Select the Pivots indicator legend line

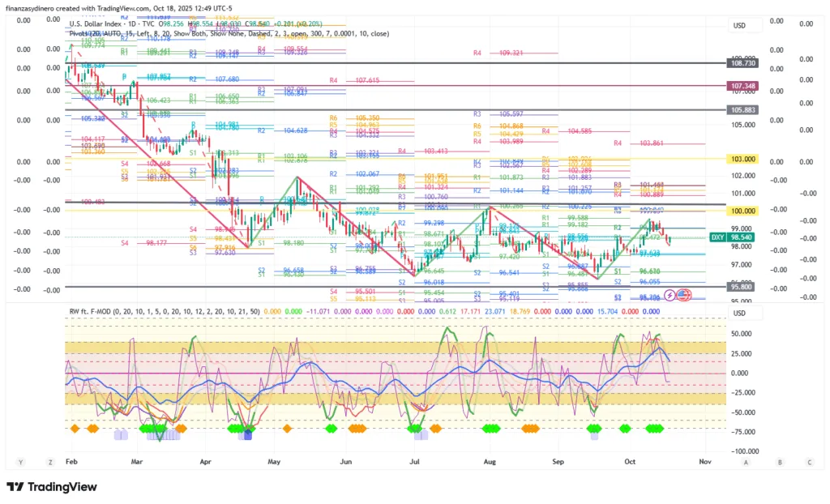click(89, 34)
